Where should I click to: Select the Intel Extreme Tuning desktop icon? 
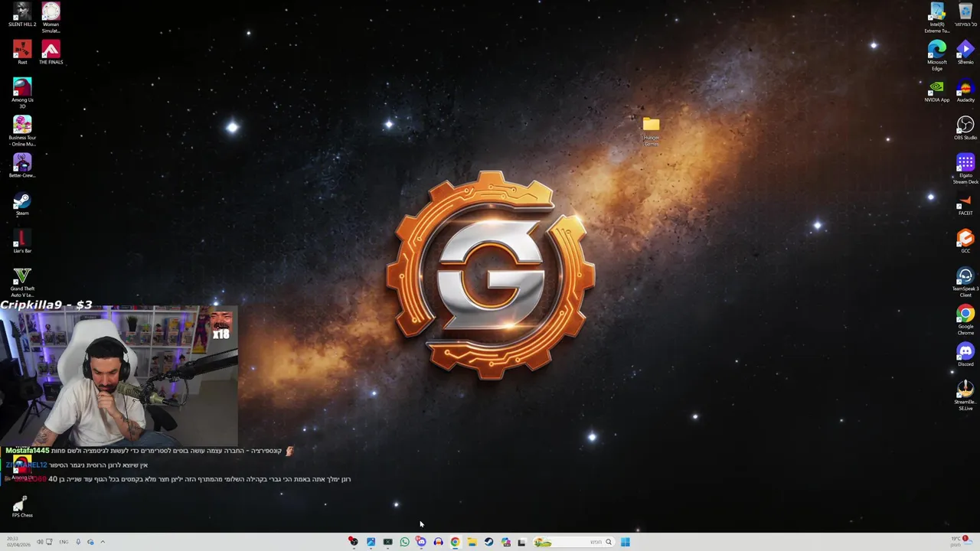937,18
